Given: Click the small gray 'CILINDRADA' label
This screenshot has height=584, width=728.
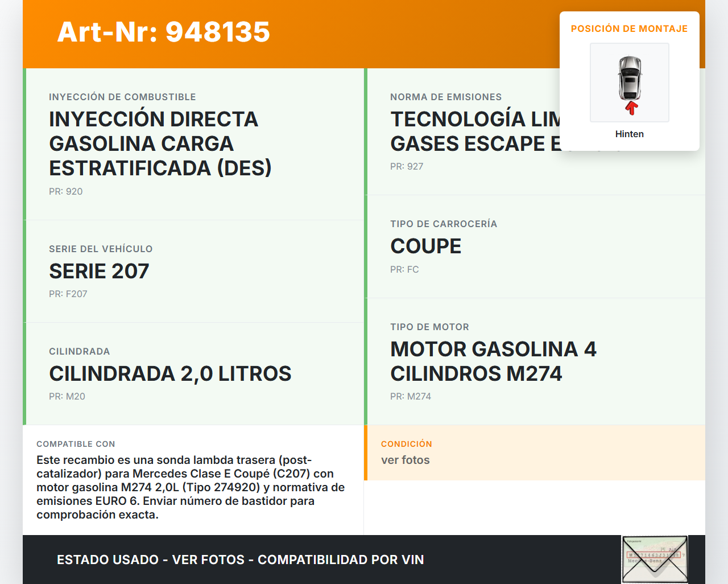Looking at the screenshot, I should [x=80, y=351].
